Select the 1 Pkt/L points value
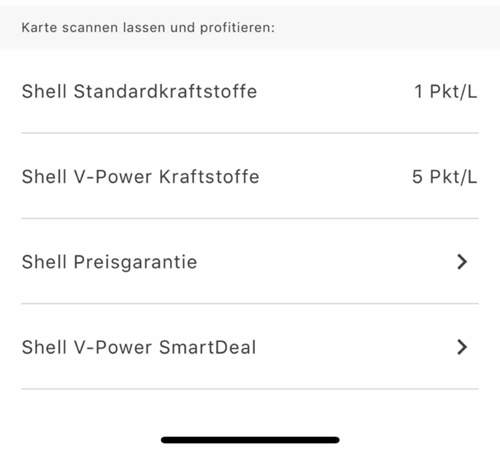This screenshot has height=454, width=500. [x=446, y=91]
